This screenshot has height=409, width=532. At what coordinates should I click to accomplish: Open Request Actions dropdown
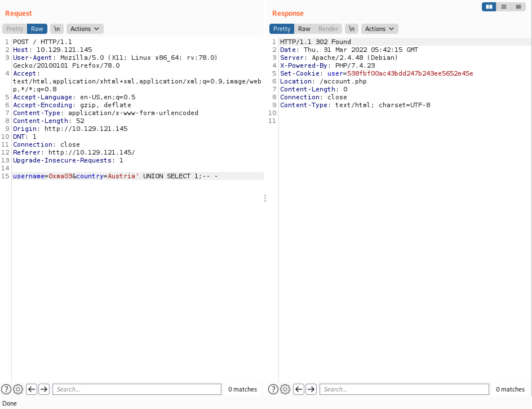(x=85, y=29)
